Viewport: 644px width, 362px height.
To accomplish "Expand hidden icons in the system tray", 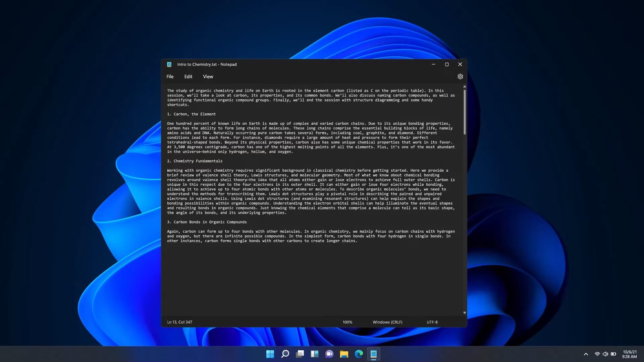I will click(586, 354).
